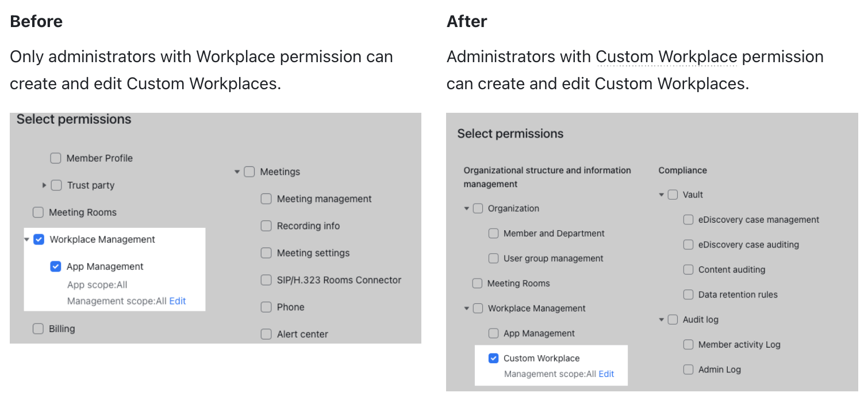Click Edit next to Custom Workplace management scope
This screenshot has width=868, height=404.
[606, 373]
